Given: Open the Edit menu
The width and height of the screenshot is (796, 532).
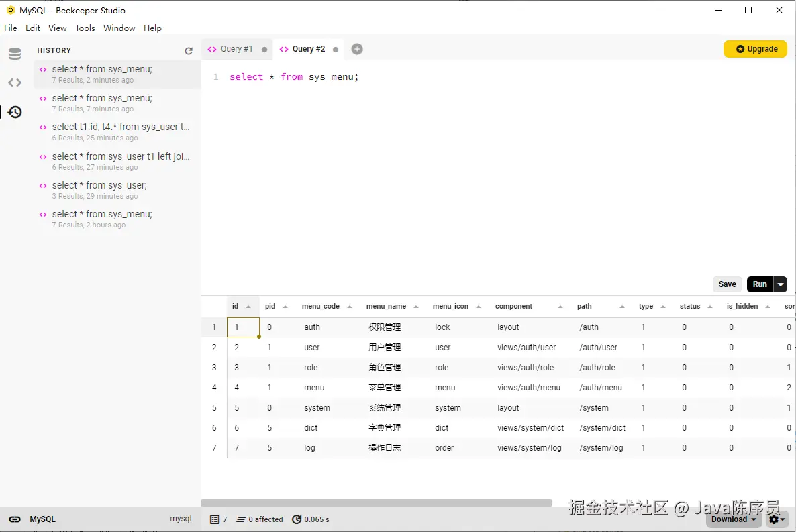Looking at the screenshot, I should pos(33,28).
